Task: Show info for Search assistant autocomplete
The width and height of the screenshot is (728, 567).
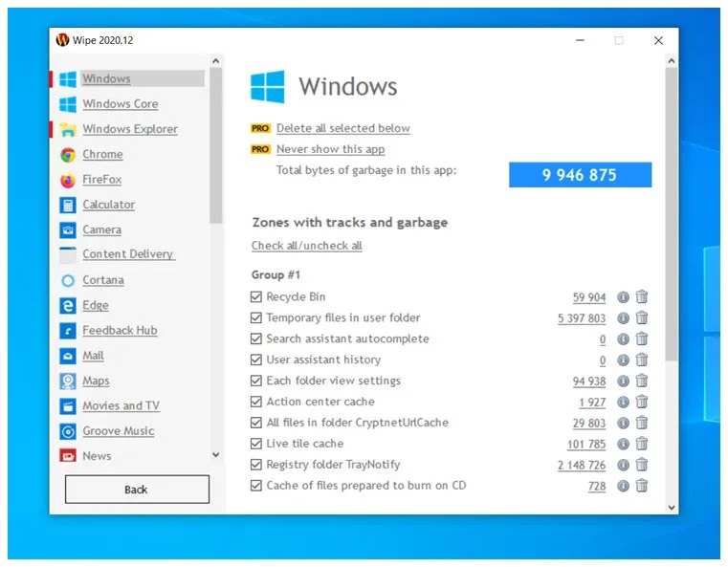Action: click(x=623, y=339)
